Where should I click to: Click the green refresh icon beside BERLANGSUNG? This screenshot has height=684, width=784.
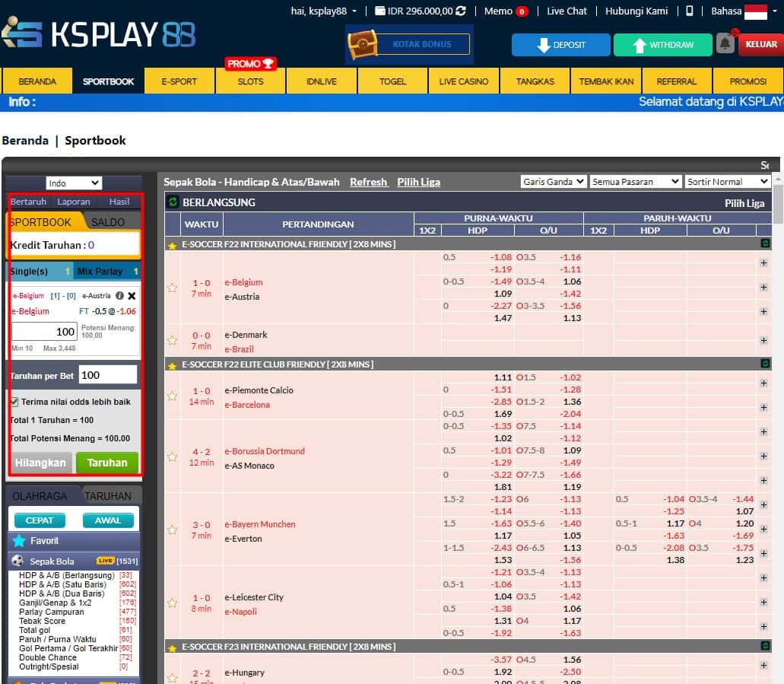(173, 202)
